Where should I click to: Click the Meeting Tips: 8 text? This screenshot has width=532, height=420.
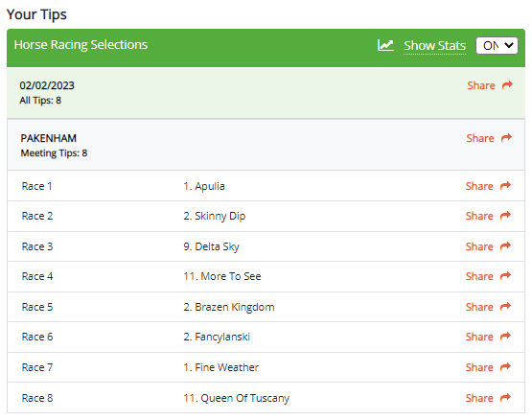click(x=54, y=153)
